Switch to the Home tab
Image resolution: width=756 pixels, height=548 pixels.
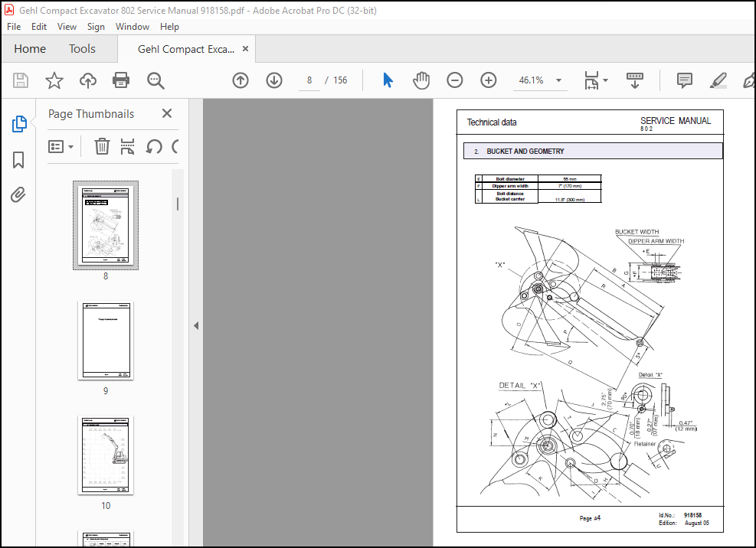[x=30, y=49]
